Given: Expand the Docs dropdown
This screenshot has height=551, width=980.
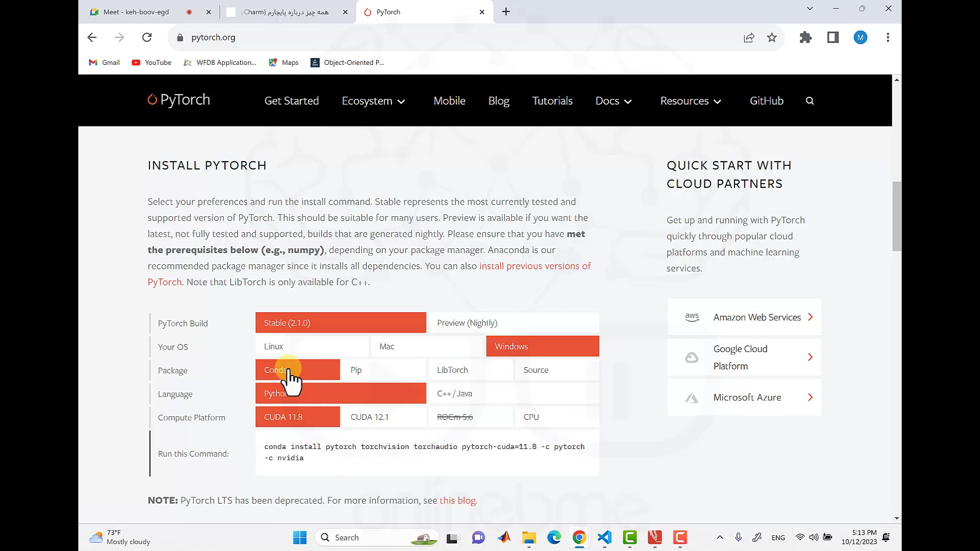Looking at the screenshot, I should (613, 101).
